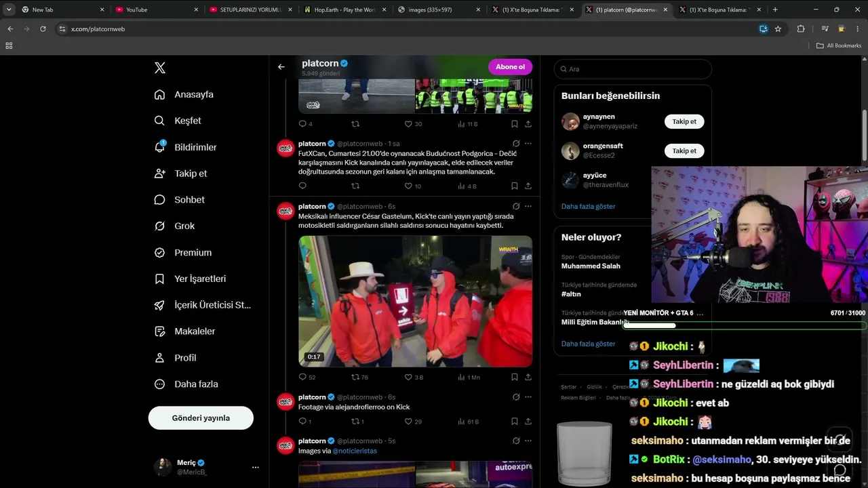Bookmark the César Gastelum video post
Screen dimensions: 868x488
[515, 377]
